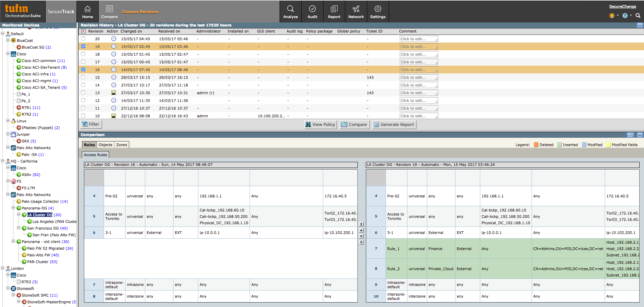Viewport: 644px width, 307px height.
Task: Select the Access Rules tab
Action: [x=95, y=155]
